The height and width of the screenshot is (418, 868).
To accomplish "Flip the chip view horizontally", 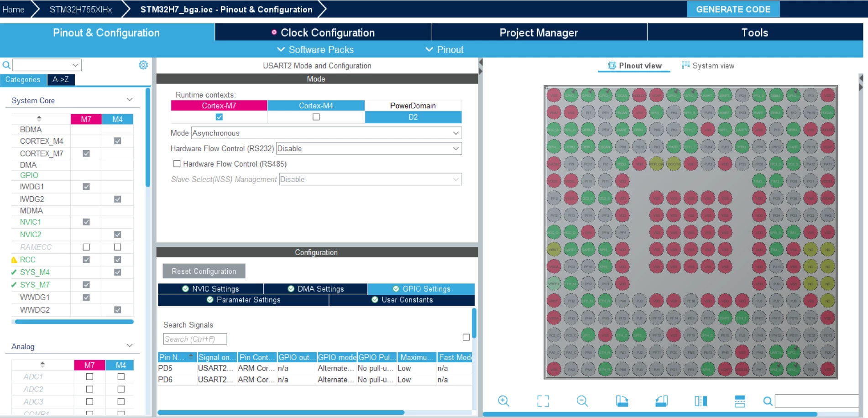I will (x=701, y=401).
